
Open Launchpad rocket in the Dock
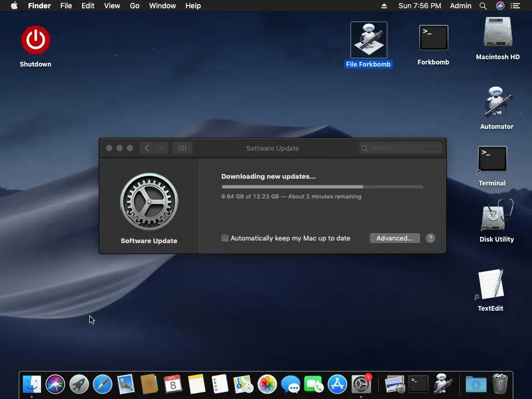[x=79, y=384]
